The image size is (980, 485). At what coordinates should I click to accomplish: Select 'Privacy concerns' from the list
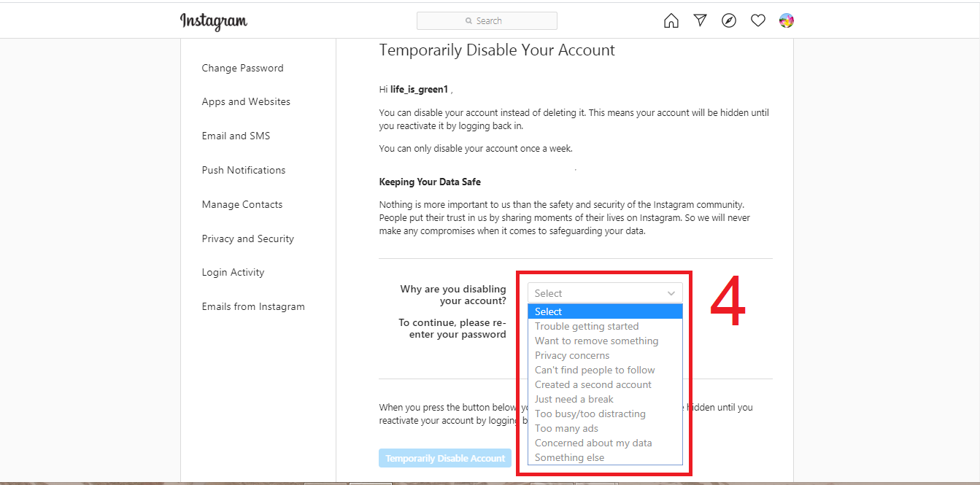(x=572, y=355)
